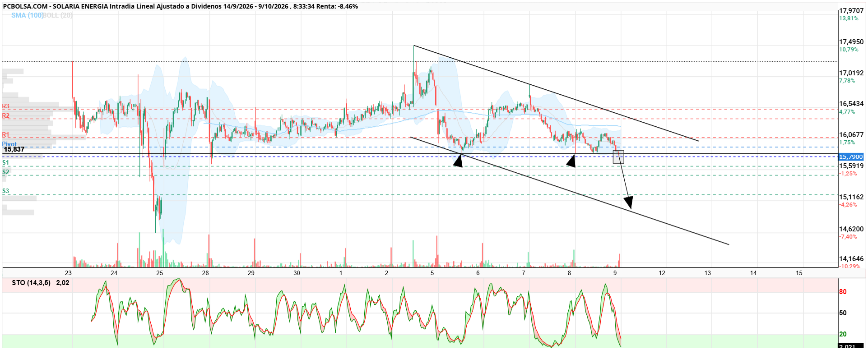Select the -4,26% percentage label
Screen dimensions: 868x350
[848, 205]
